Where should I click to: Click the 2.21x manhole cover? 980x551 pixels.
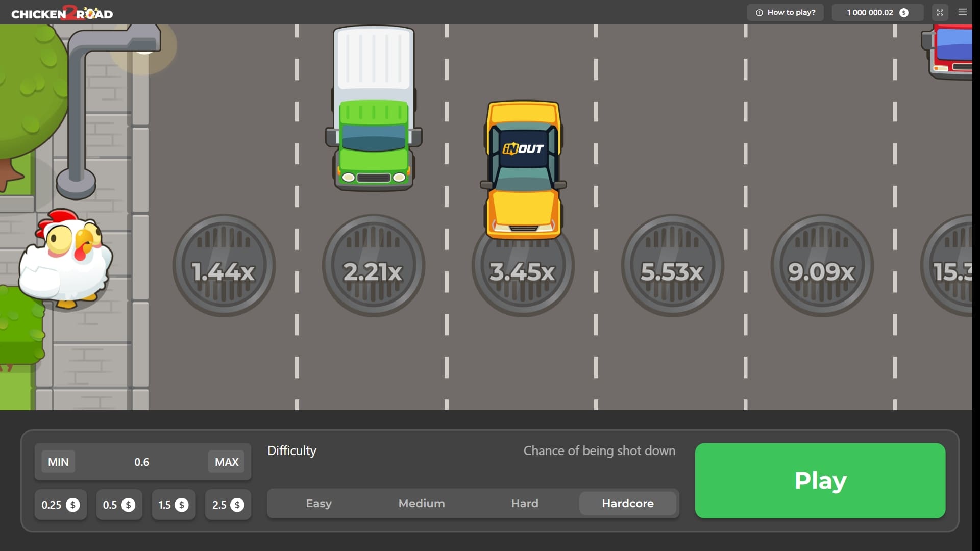point(374,266)
